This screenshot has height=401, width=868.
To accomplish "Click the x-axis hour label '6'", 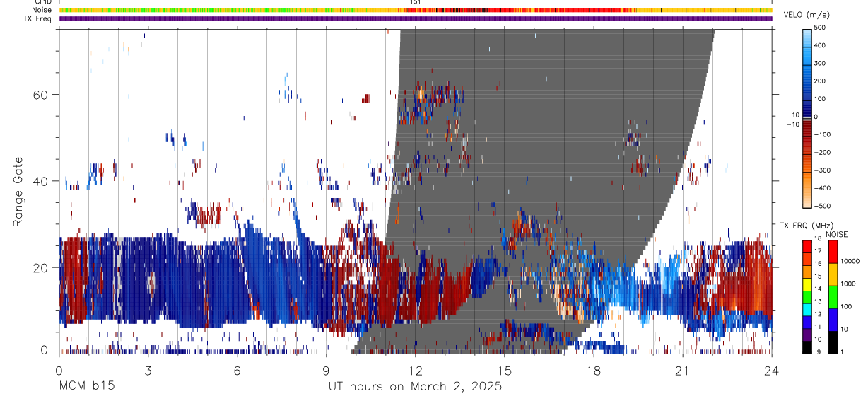I will point(237,370).
